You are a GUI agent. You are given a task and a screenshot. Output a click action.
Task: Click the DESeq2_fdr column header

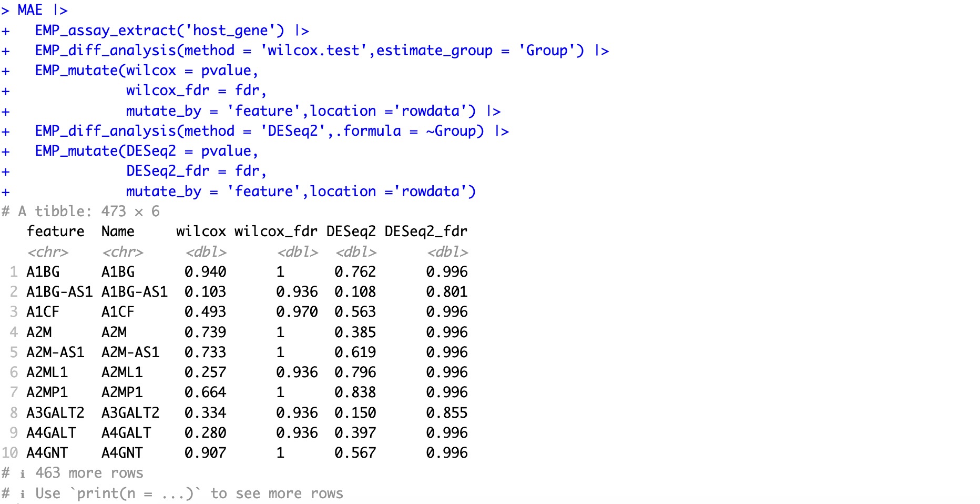pos(425,231)
